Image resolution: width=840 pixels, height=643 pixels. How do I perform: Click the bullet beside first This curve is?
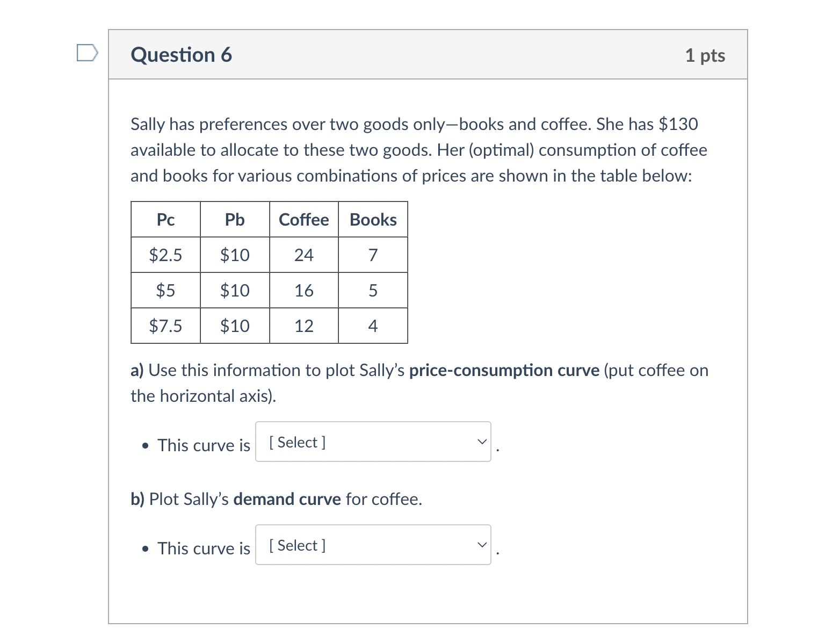pos(144,445)
